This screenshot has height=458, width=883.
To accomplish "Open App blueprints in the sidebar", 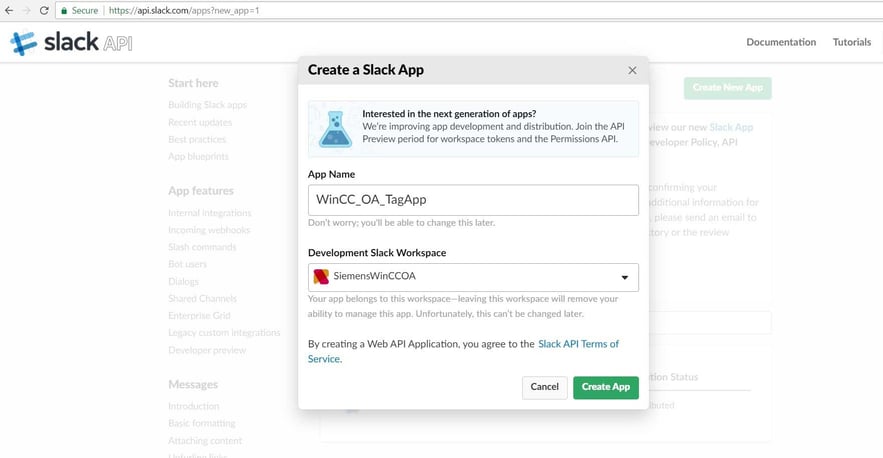I will click(x=198, y=156).
